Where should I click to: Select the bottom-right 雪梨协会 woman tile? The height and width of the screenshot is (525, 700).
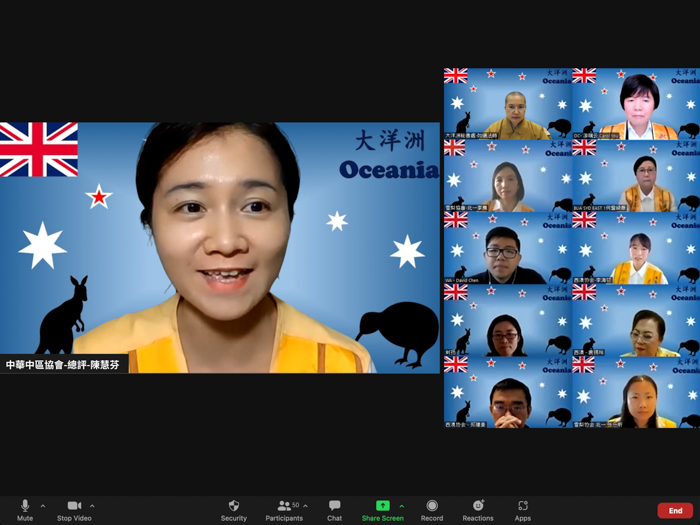(636, 392)
